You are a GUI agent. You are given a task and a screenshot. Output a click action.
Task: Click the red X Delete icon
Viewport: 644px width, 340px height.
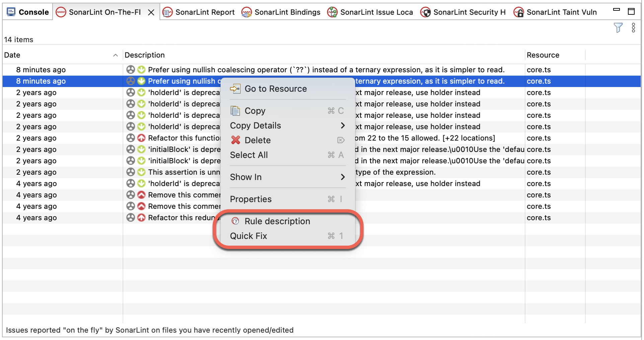tap(236, 140)
